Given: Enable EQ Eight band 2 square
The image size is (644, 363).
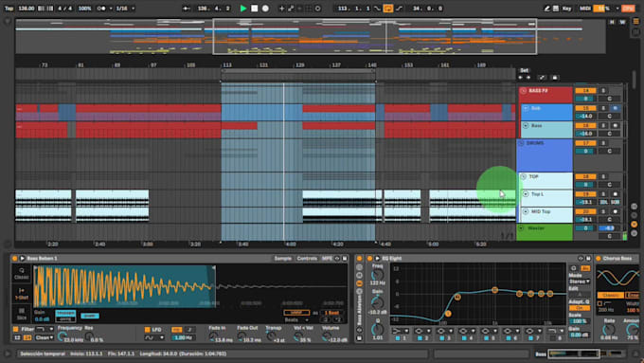Looking at the screenshot, I should [420, 338].
